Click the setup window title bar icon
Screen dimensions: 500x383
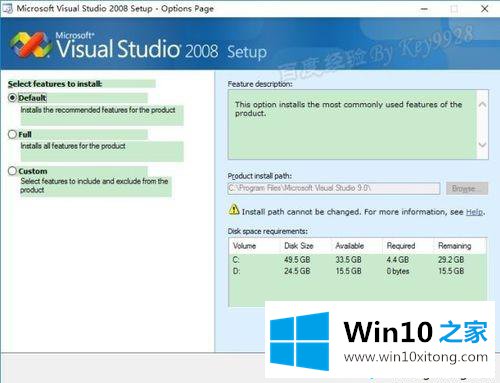click(7, 8)
